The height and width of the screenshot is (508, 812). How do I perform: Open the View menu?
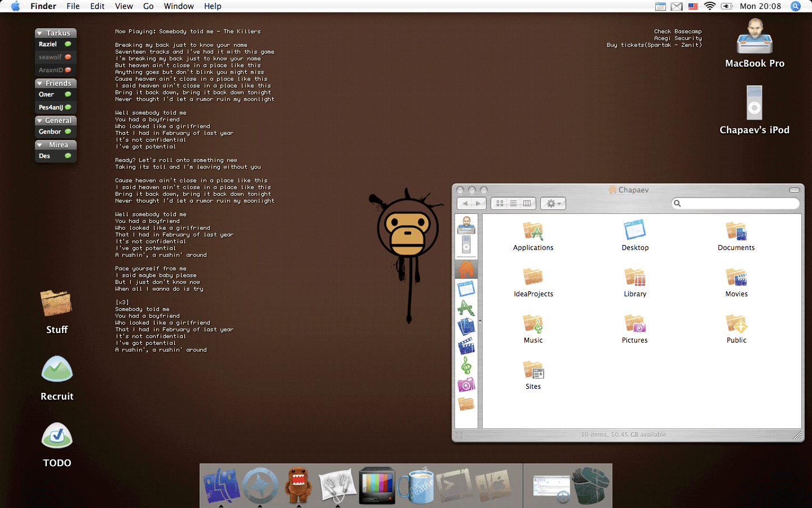pyautogui.click(x=124, y=6)
